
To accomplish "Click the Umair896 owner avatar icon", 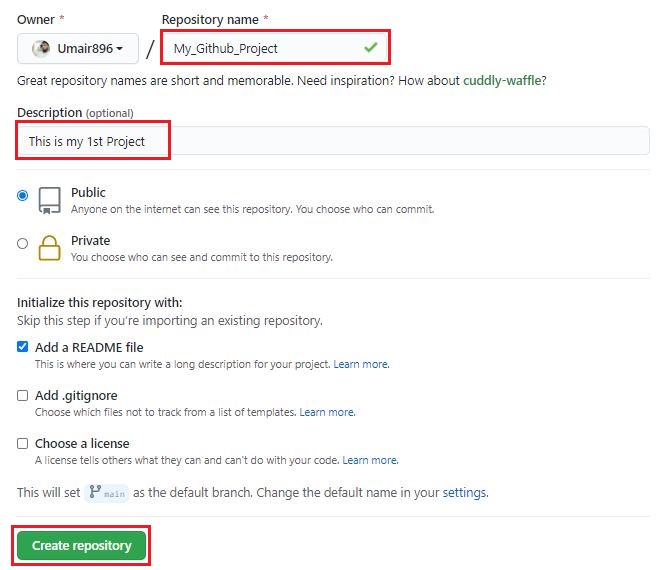I will click(x=40, y=48).
